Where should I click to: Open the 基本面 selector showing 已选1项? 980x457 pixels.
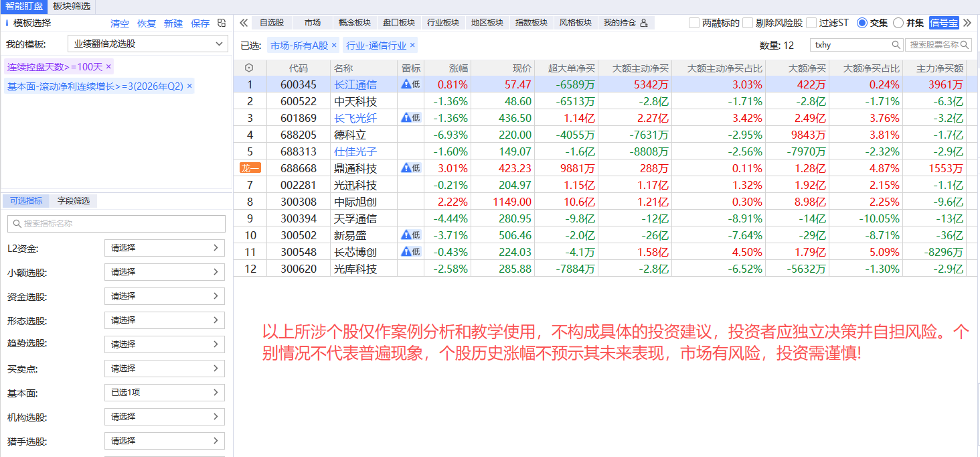(x=165, y=393)
